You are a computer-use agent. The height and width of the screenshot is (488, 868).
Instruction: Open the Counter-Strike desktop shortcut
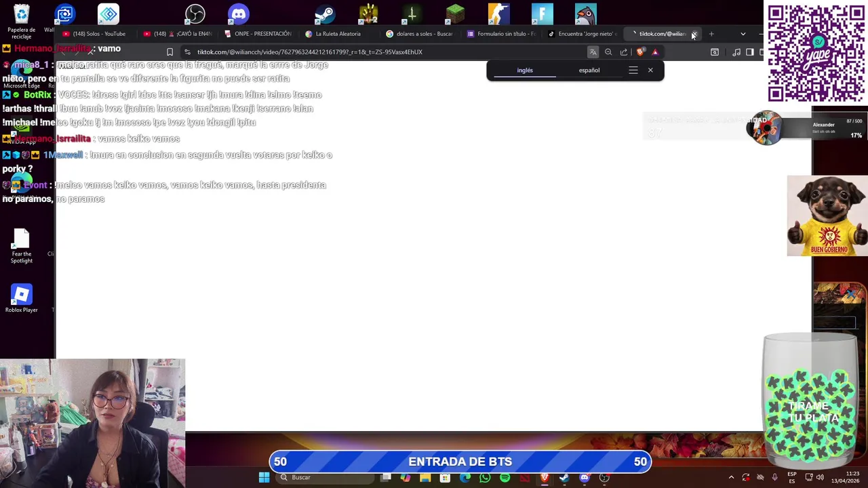[498, 14]
